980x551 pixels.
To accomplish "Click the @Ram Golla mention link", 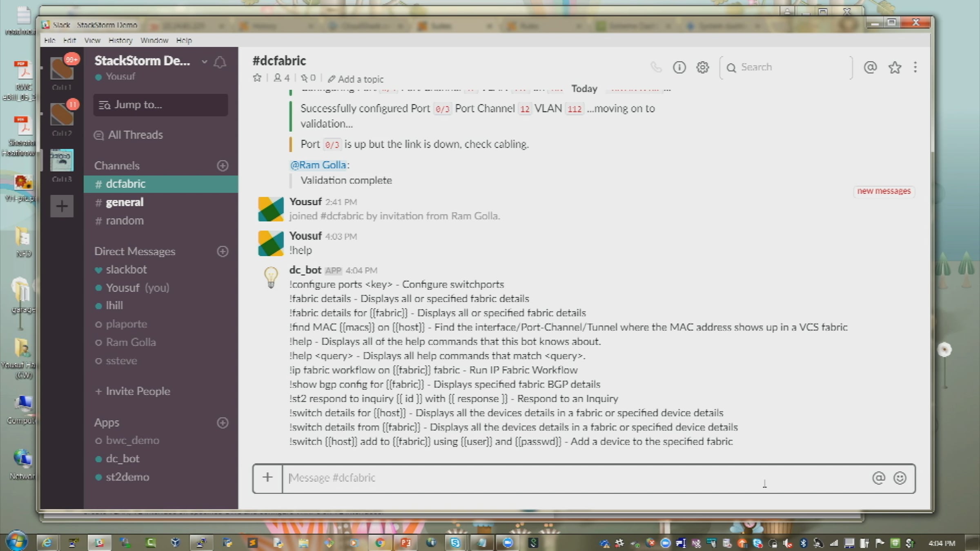I will [x=318, y=165].
